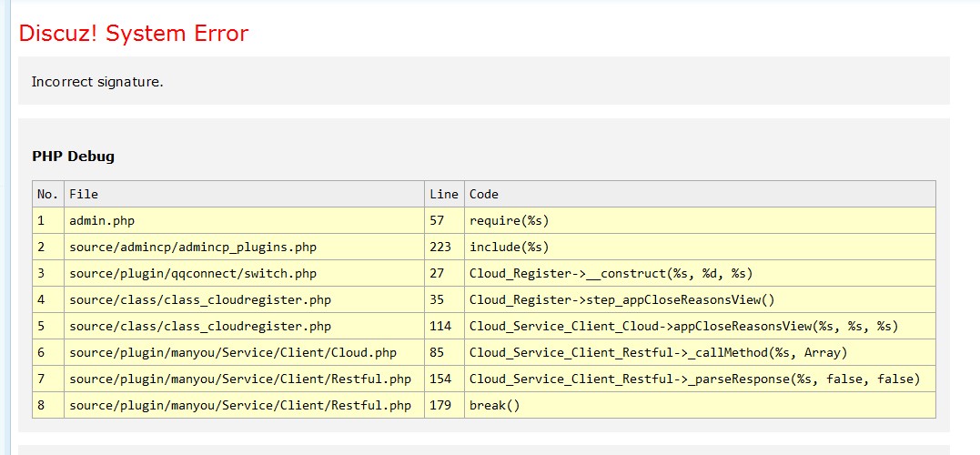980x455 pixels.
Task: Select Restful.php file cell in row 8
Action: tap(245, 406)
